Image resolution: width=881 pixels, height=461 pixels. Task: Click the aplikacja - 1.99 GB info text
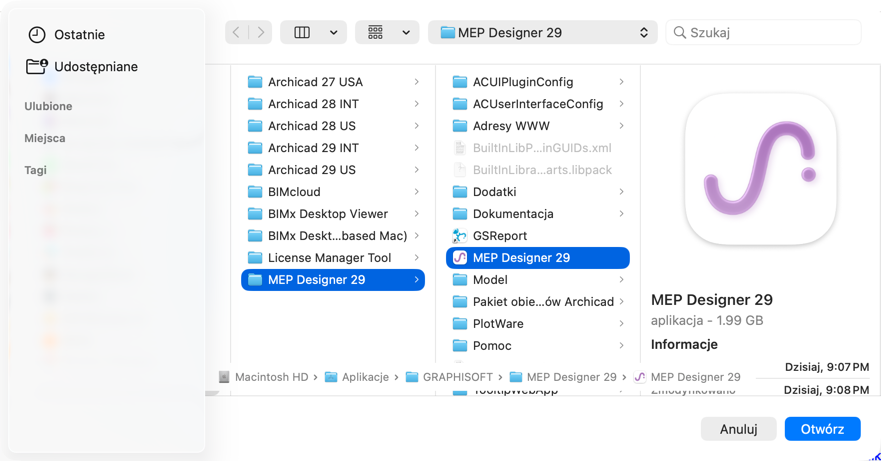[707, 320]
